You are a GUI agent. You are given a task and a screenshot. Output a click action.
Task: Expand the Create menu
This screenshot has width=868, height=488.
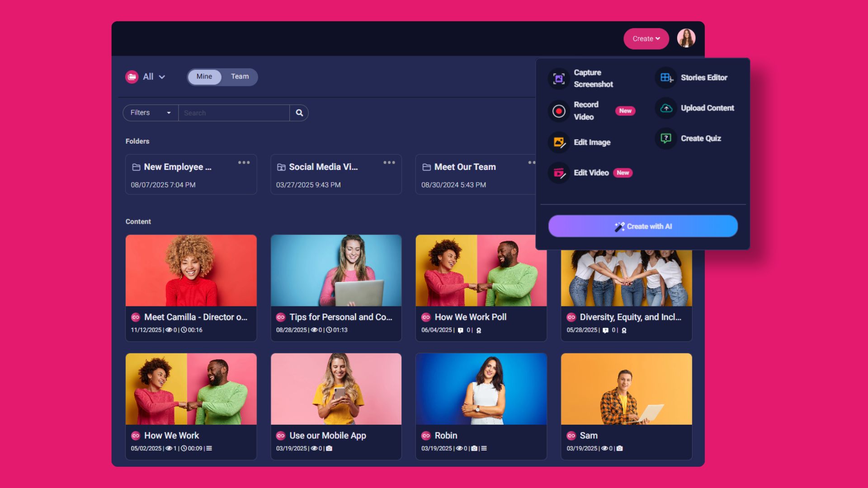[x=646, y=38]
